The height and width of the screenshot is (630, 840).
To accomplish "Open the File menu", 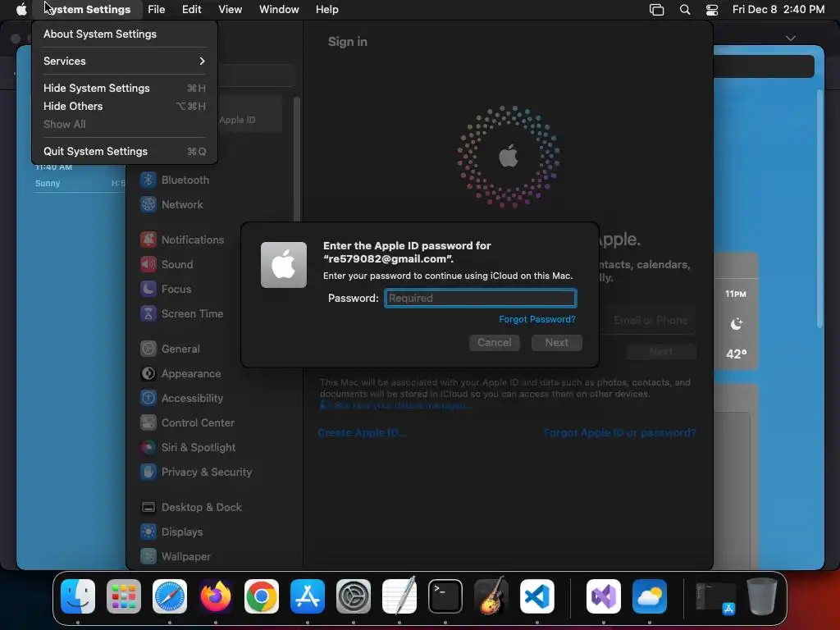I will pos(157,9).
